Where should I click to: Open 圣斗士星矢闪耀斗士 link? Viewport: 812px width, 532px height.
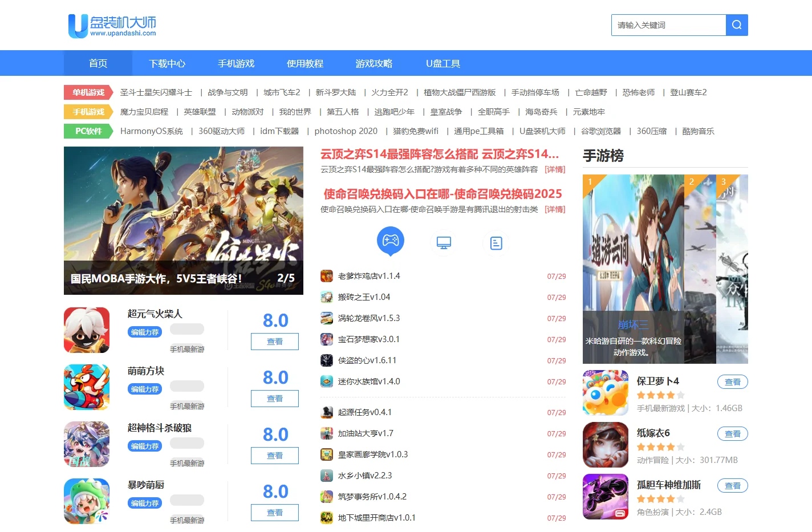(x=156, y=92)
